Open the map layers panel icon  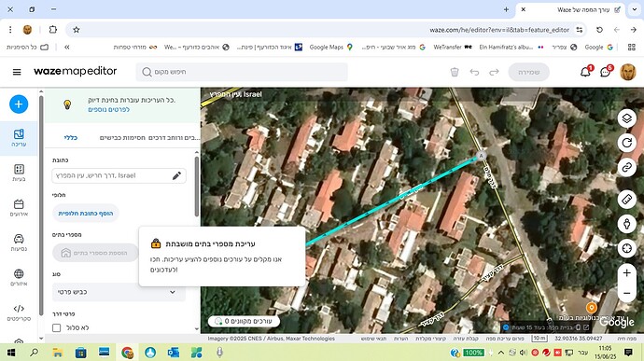tap(627, 118)
